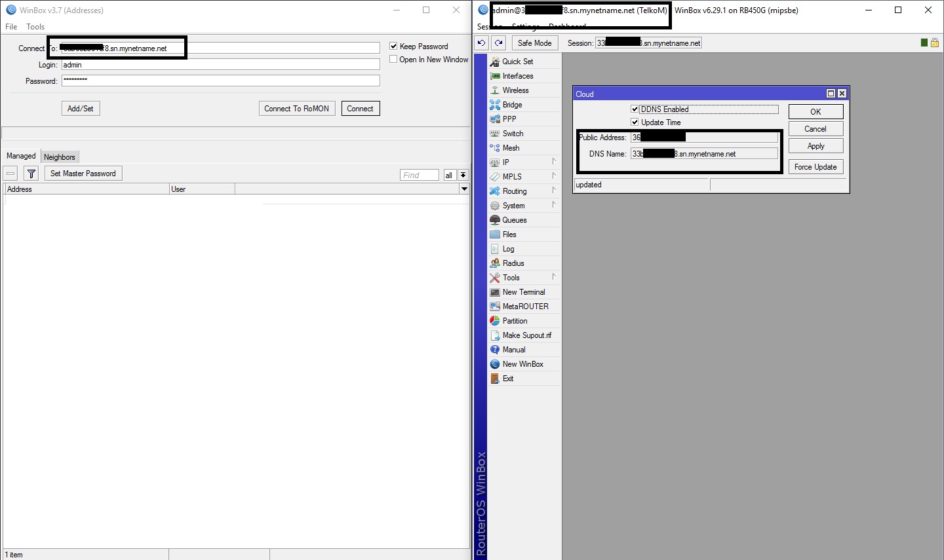Open the Log sidebar entry
Image resolution: width=944 pixels, height=560 pixels.
pyautogui.click(x=524, y=249)
